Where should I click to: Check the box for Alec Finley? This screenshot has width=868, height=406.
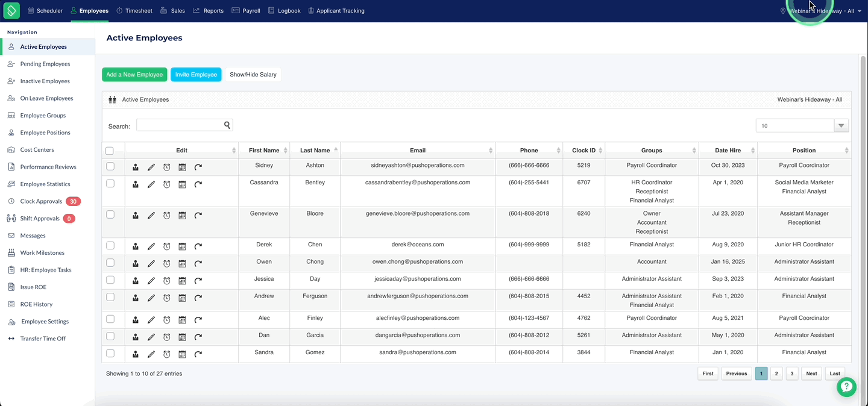click(x=110, y=319)
